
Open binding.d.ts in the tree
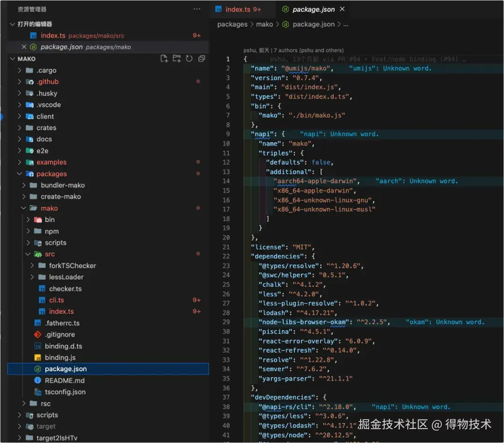click(x=63, y=346)
